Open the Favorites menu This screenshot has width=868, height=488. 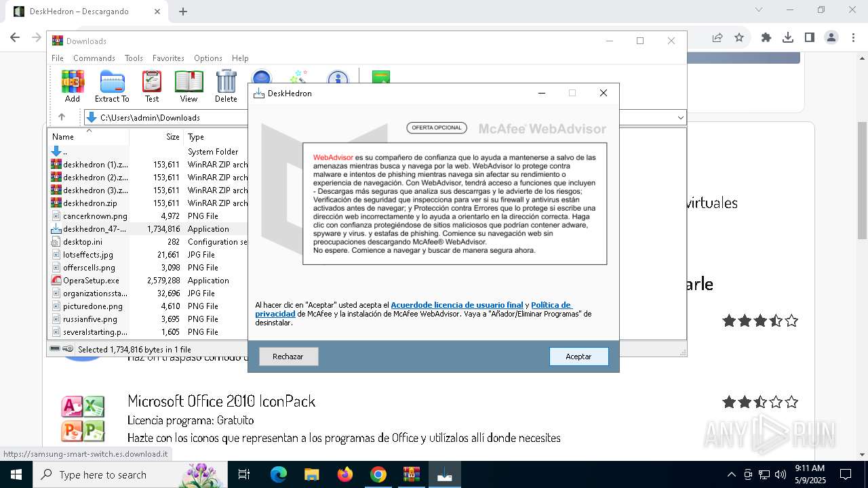point(168,58)
